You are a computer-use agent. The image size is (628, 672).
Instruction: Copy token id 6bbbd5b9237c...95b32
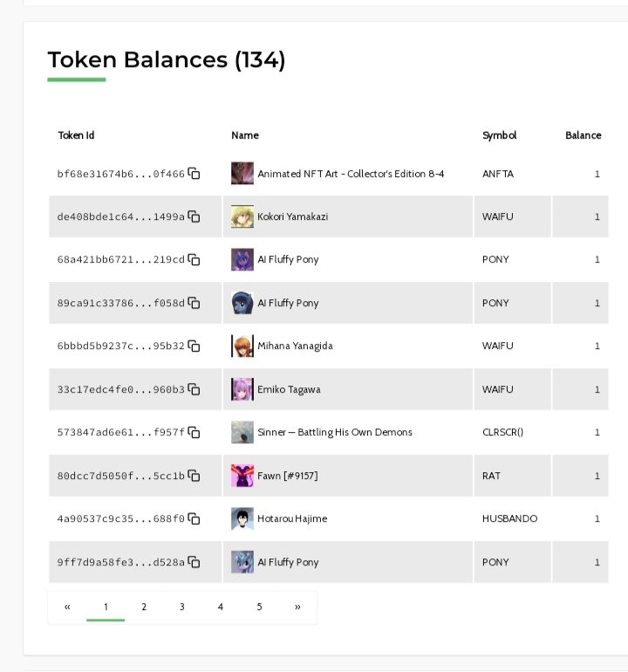[194, 346]
